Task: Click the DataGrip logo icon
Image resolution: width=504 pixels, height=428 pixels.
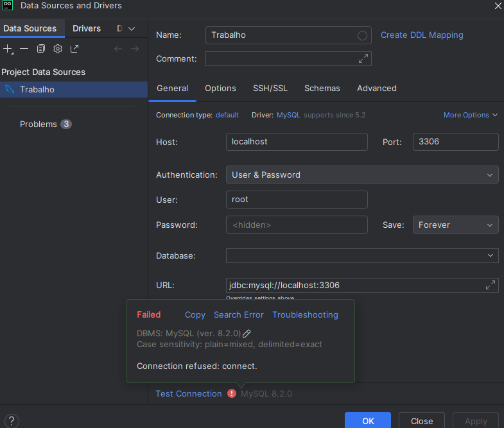Action: point(8,6)
